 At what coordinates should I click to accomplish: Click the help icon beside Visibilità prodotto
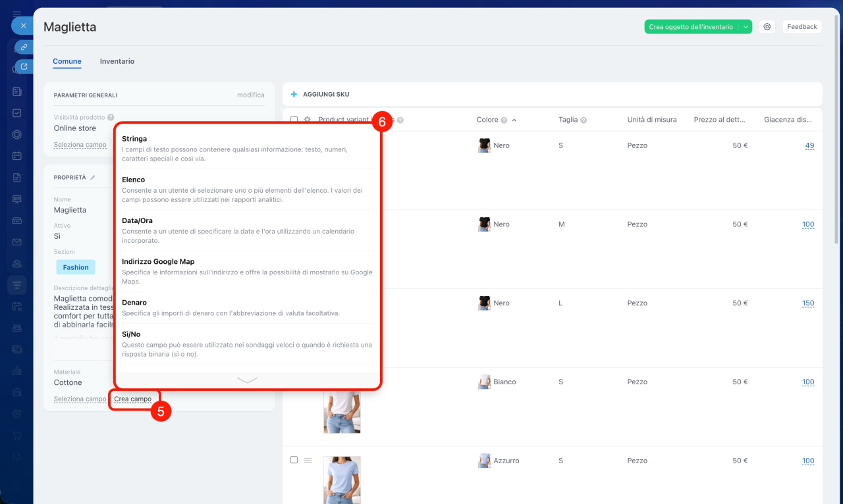pyautogui.click(x=111, y=117)
